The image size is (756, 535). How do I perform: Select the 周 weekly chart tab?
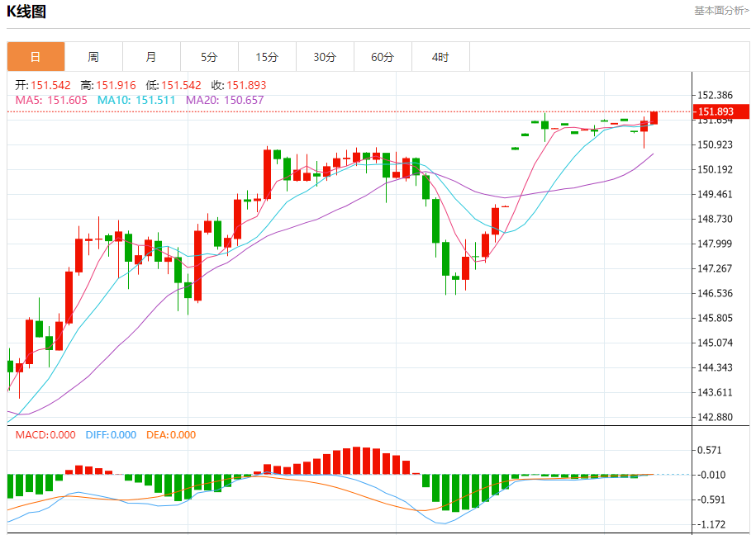click(x=93, y=57)
